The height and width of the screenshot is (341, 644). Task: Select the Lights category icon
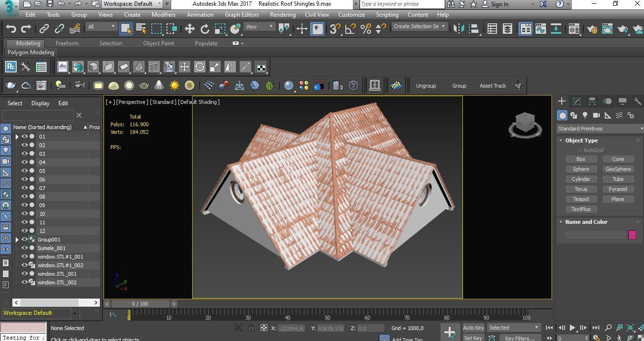585,115
